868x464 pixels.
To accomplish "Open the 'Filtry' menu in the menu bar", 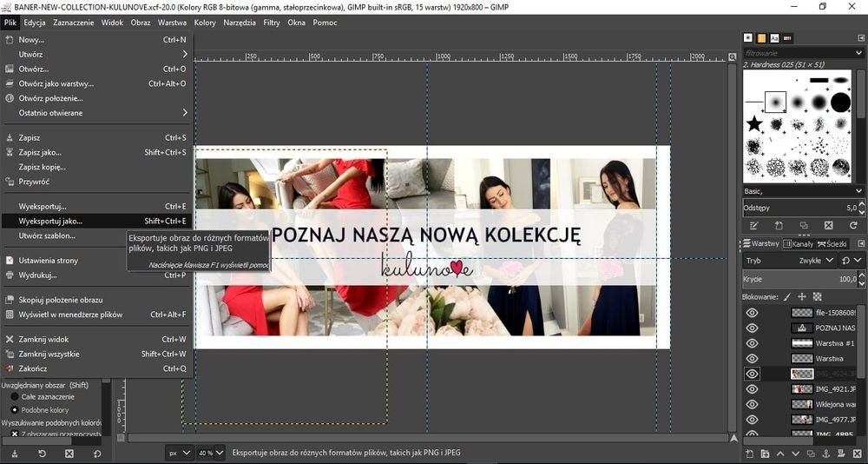I will 271,23.
